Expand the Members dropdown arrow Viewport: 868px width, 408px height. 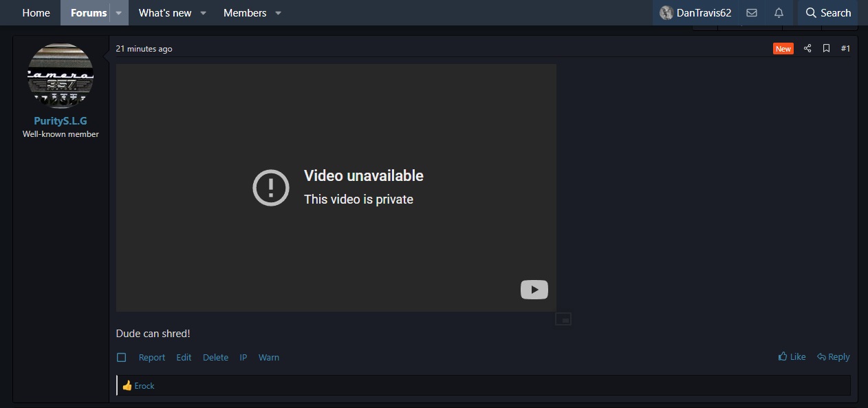tap(278, 13)
